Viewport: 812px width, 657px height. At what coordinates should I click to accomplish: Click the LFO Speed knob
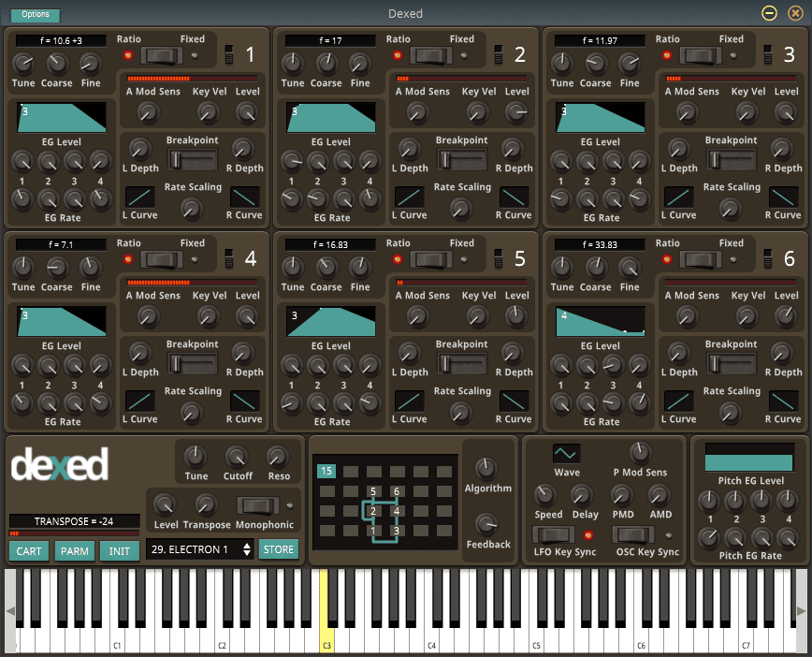(x=544, y=495)
